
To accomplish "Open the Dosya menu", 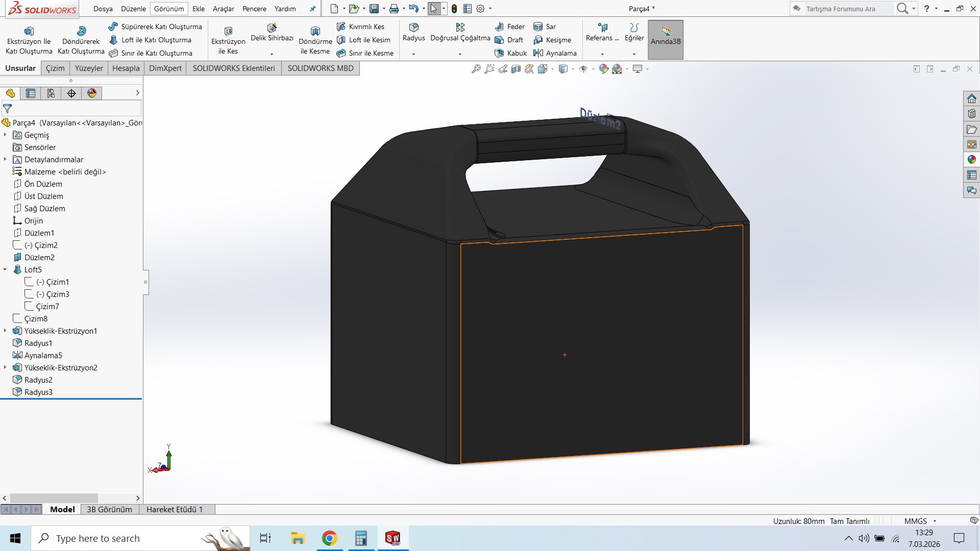I will (x=103, y=9).
